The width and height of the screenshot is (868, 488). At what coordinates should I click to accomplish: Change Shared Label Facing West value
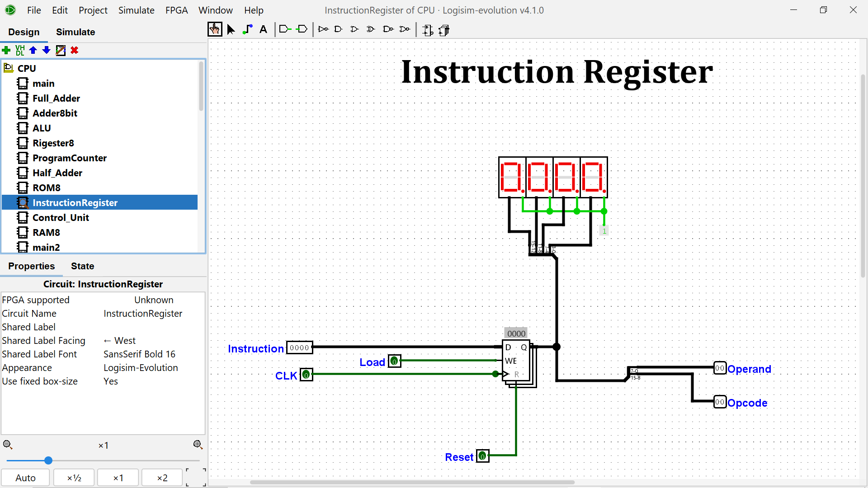[154, 341]
